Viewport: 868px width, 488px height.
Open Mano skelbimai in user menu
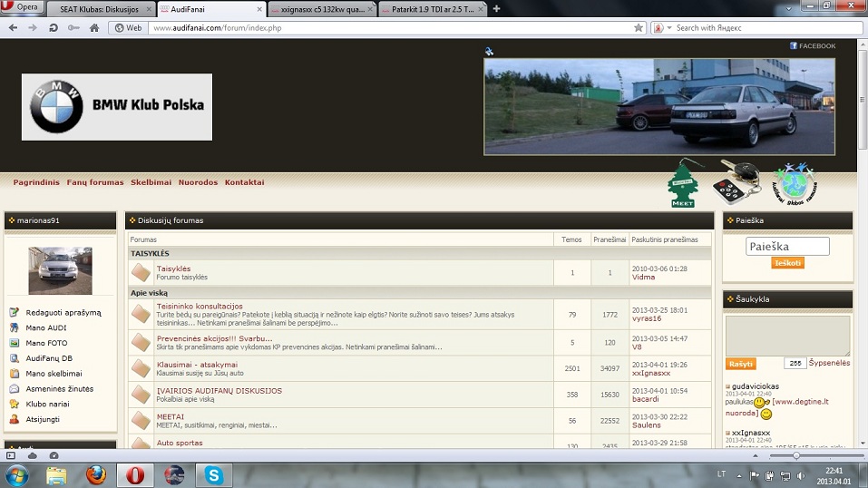54,374
